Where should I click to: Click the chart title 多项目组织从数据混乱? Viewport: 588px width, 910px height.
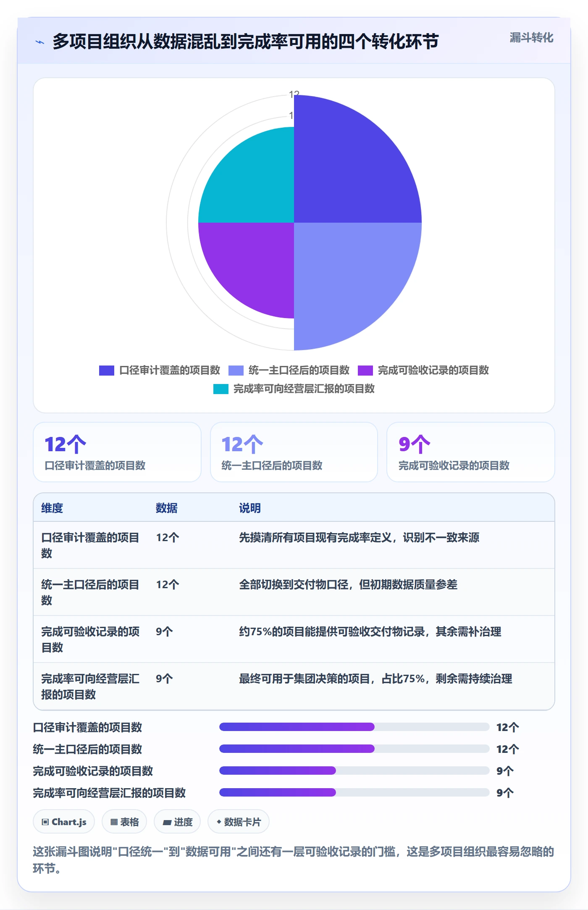pyautogui.click(x=246, y=42)
